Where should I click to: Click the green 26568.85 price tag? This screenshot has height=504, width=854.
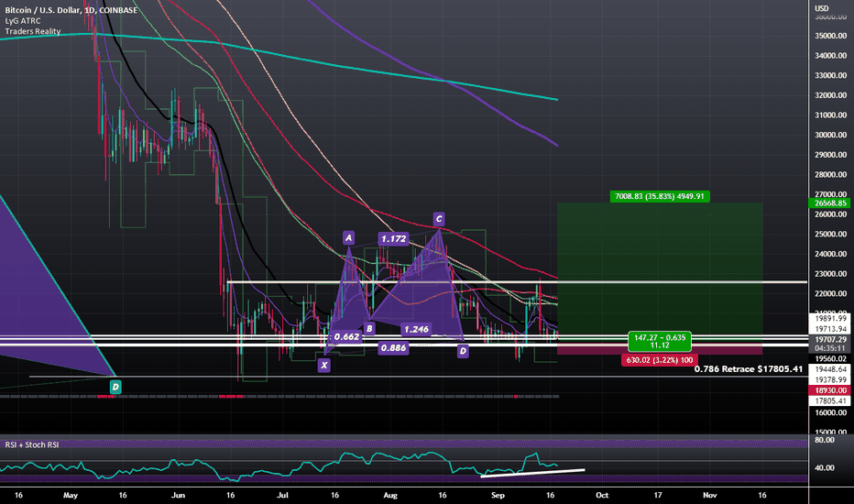(x=831, y=203)
